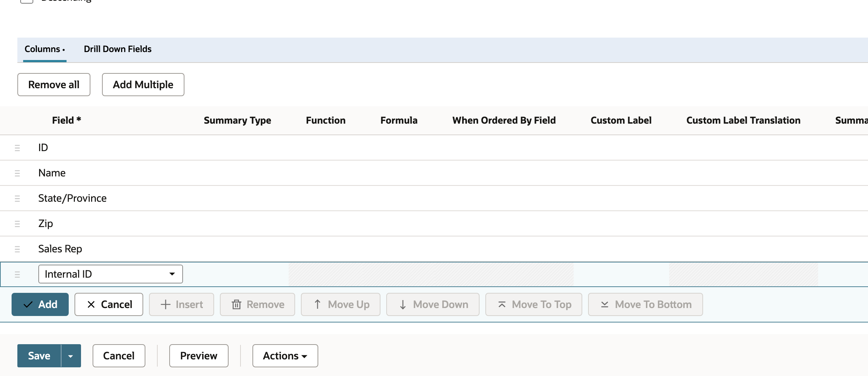Click the Move Up button

pyautogui.click(x=341, y=304)
